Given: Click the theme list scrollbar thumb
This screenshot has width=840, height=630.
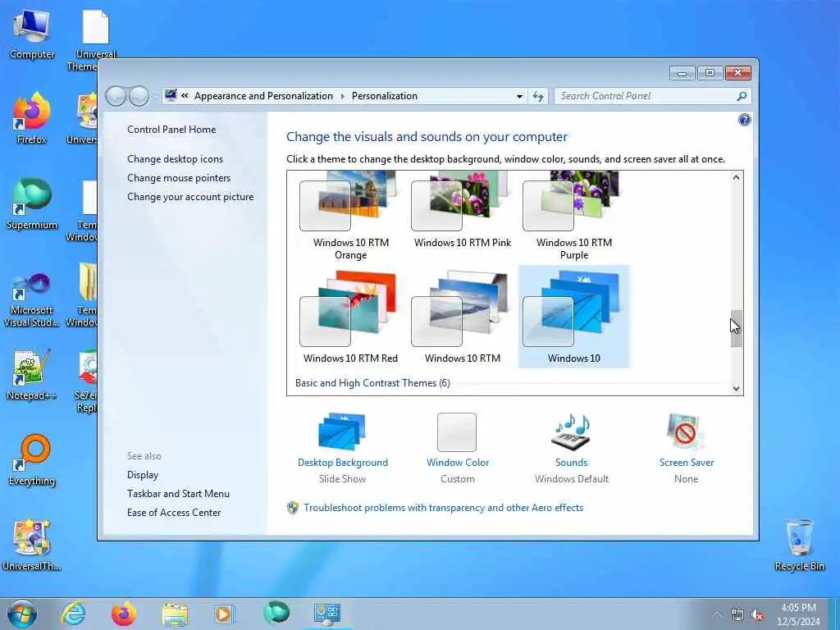Looking at the screenshot, I should point(736,328).
